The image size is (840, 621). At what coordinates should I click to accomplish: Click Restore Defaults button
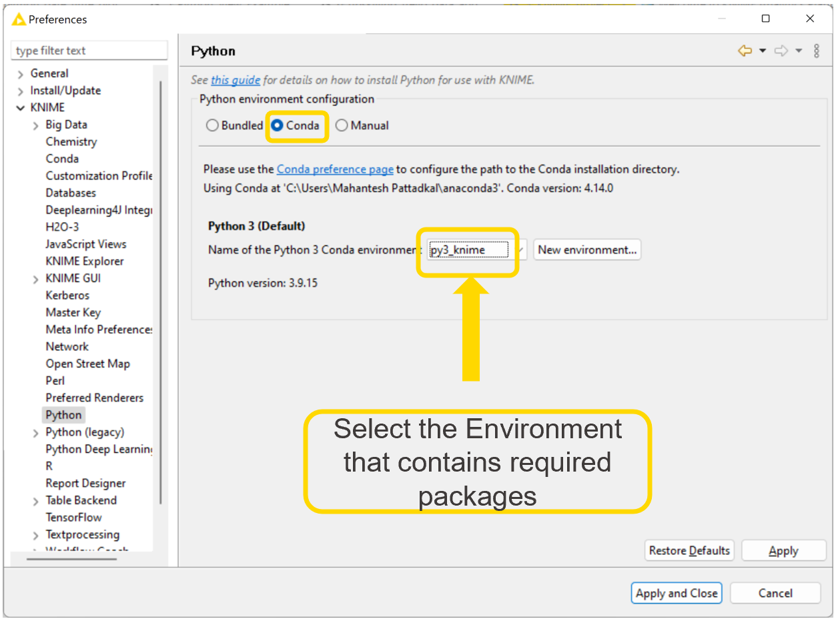pos(689,551)
